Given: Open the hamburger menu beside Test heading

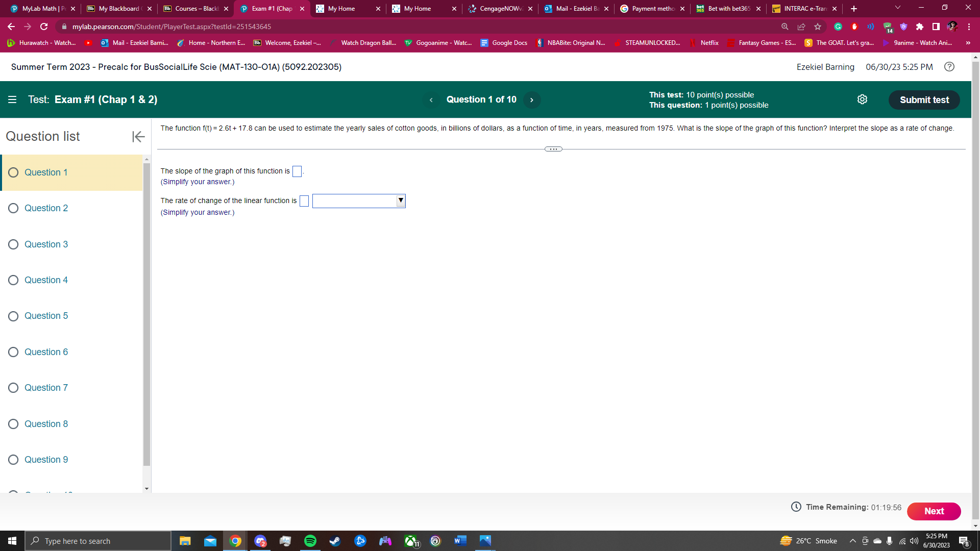Looking at the screenshot, I should click(12, 99).
